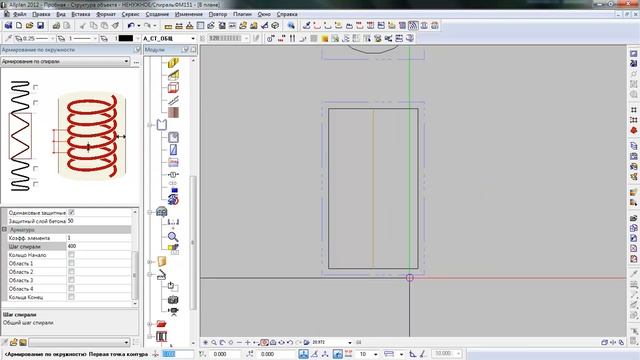Enable the Область 1 checkbox

(71, 263)
